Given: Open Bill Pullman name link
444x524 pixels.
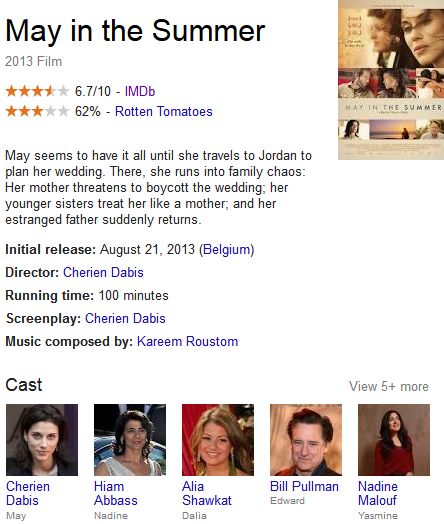Looking at the screenshot, I should click(x=304, y=487).
